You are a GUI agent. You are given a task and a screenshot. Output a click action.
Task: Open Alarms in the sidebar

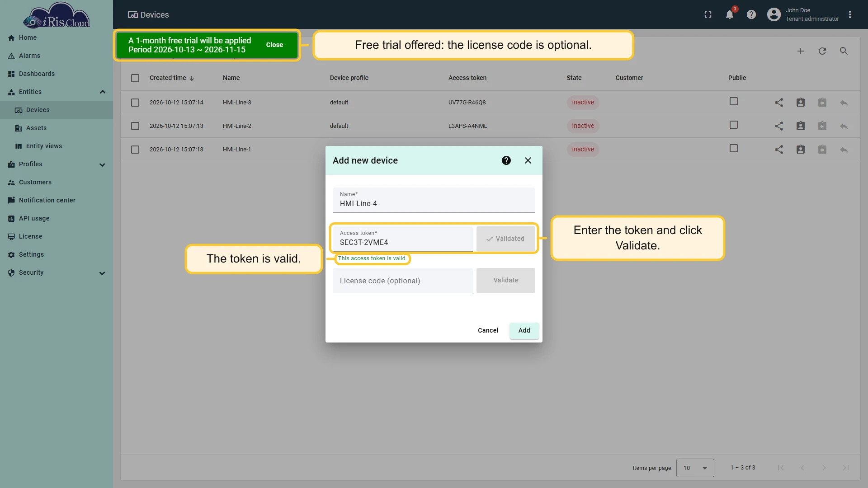tap(57, 56)
